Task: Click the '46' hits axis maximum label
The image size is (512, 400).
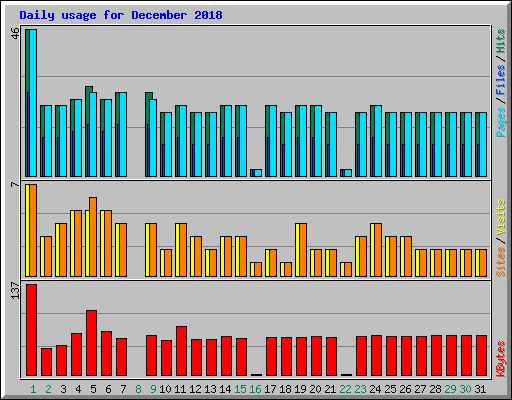Action: pyautogui.click(x=15, y=33)
